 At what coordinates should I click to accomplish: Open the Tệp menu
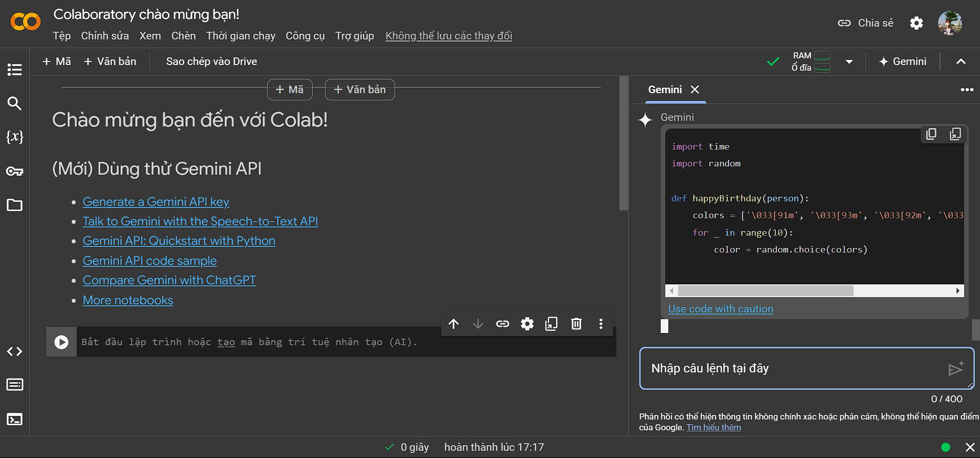tap(61, 36)
